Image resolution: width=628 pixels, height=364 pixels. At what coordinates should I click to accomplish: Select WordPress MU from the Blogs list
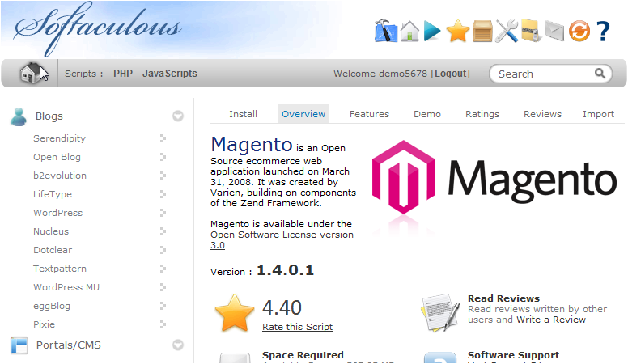click(x=66, y=287)
